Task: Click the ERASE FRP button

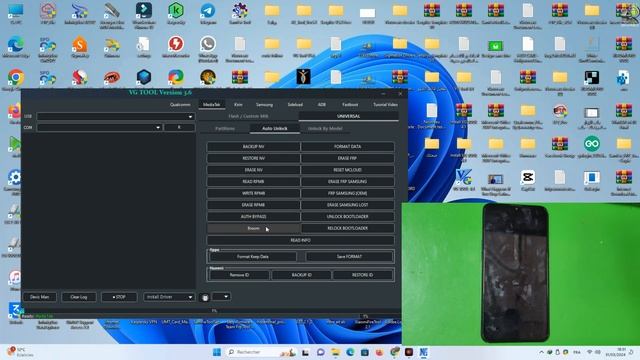Action: 348,158
